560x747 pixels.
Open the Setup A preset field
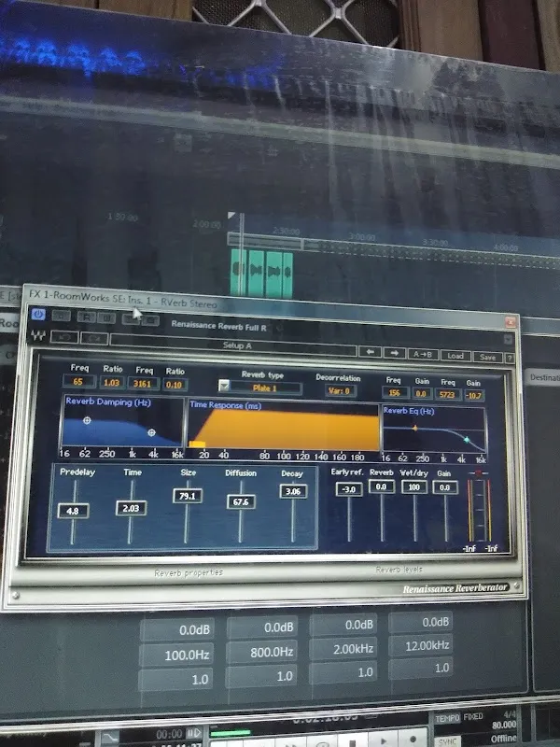point(233,345)
